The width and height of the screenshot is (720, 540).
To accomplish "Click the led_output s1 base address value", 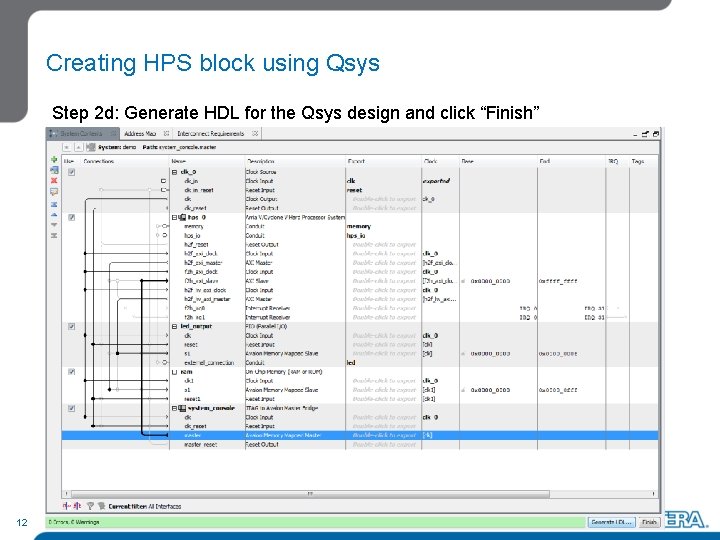I will [490, 354].
